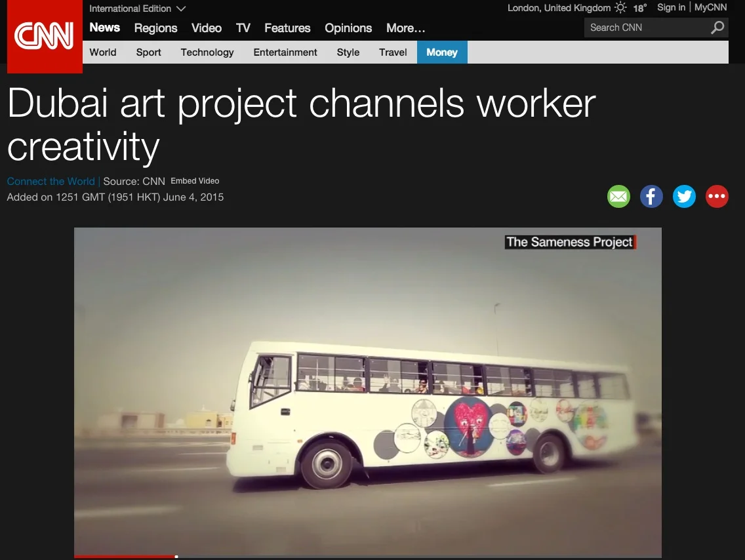Viewport: 745px width, 560px height.
Task: Expand the Regions menu
Action: 155,28
